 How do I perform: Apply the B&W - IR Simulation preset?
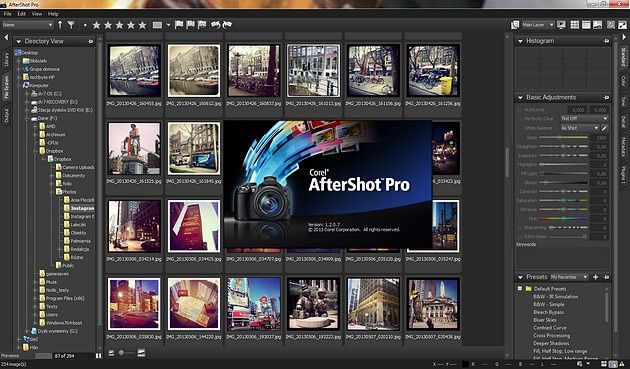click(555, 297)
